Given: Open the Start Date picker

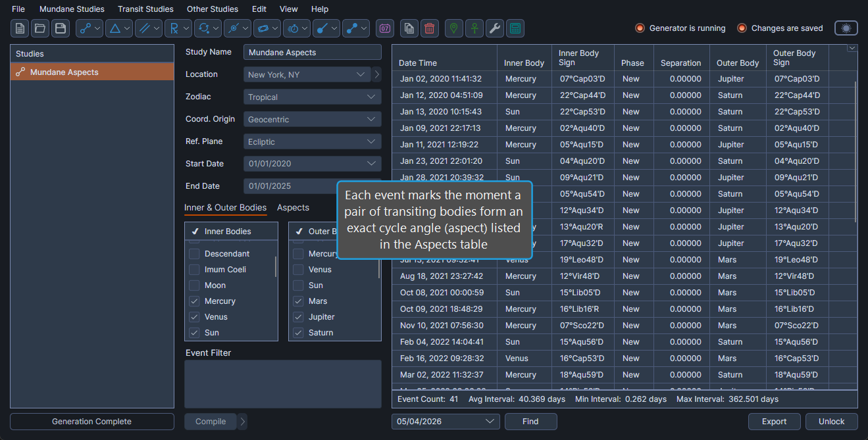Looking at the screenshot, I should tap(313, 164).
